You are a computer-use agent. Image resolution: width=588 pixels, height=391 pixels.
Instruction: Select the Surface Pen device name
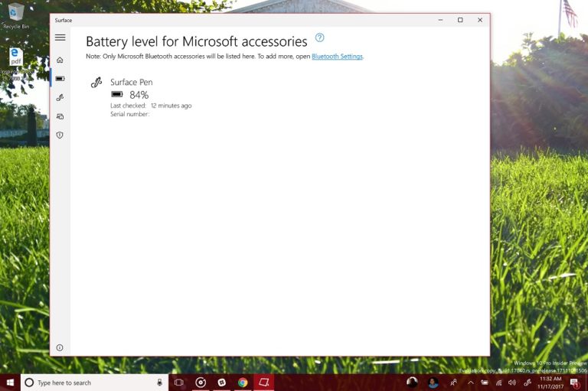coord(131,82)
